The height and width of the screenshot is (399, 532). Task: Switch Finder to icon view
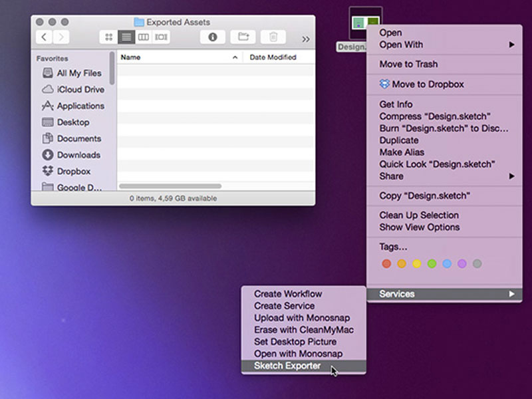coord(108,37)
